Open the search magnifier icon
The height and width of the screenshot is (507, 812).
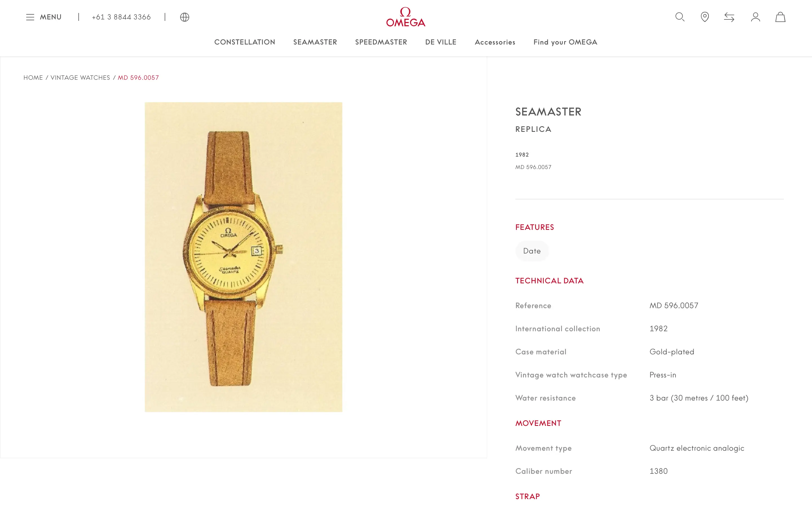(x=680, y=17)
